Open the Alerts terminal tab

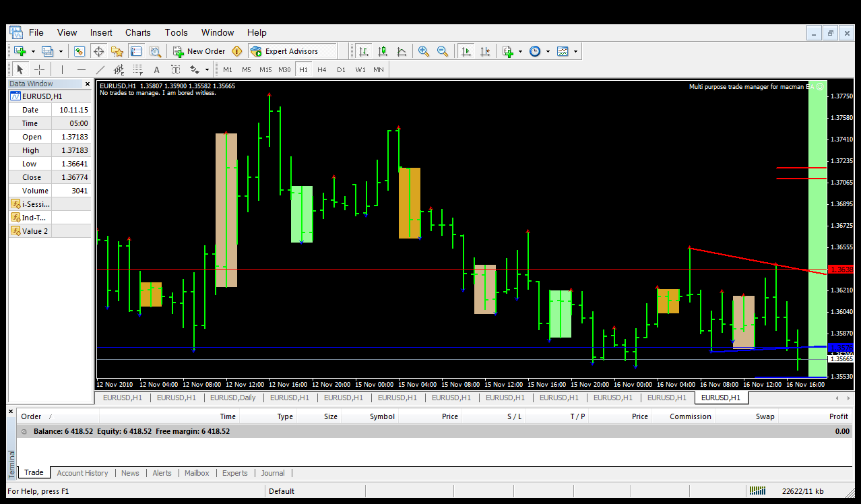coord(162,473)
